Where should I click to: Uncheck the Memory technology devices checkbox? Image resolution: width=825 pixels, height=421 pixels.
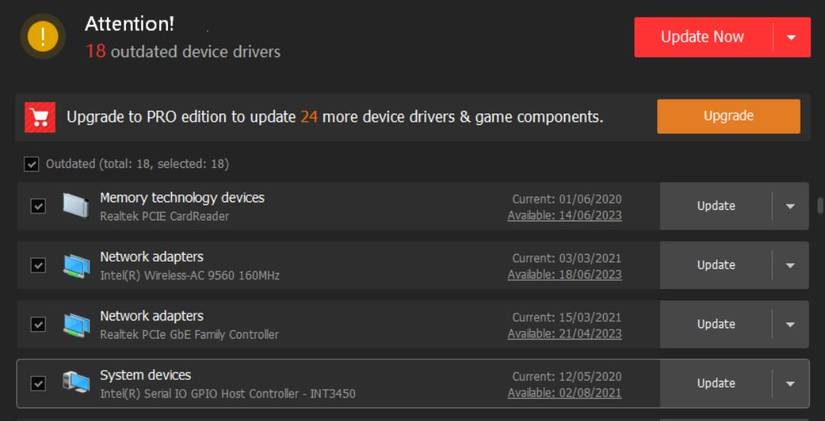click(38, 206)
